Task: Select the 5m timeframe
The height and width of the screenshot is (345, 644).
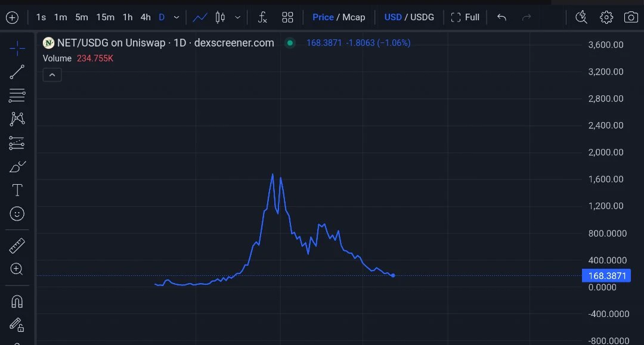Action: pyautogui.click(x=81, y=17)
